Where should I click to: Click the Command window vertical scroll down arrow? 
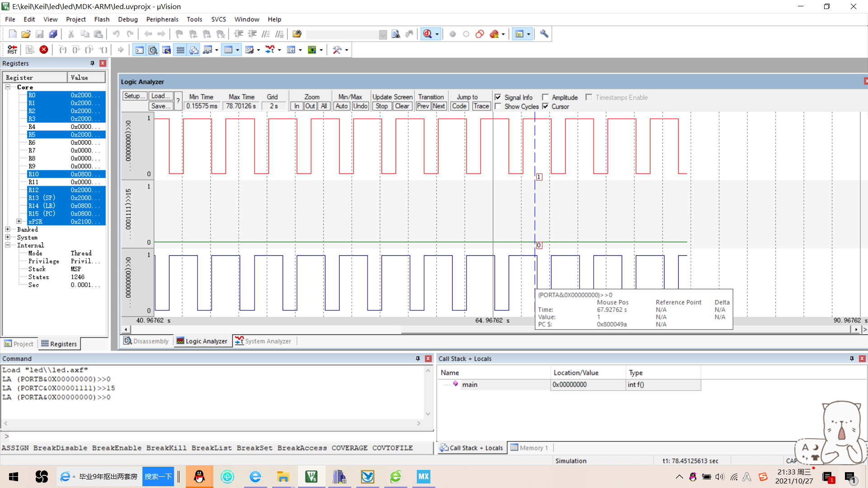click(x=428, y=414)
